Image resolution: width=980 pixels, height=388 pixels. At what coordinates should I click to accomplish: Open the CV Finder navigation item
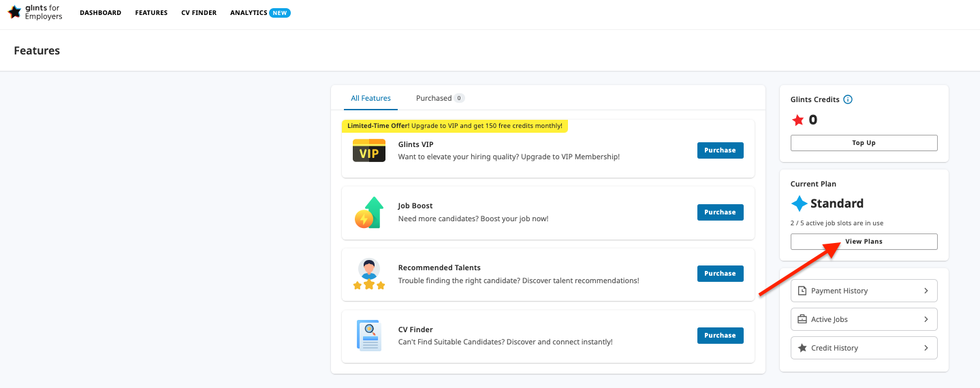coord(199,13)
